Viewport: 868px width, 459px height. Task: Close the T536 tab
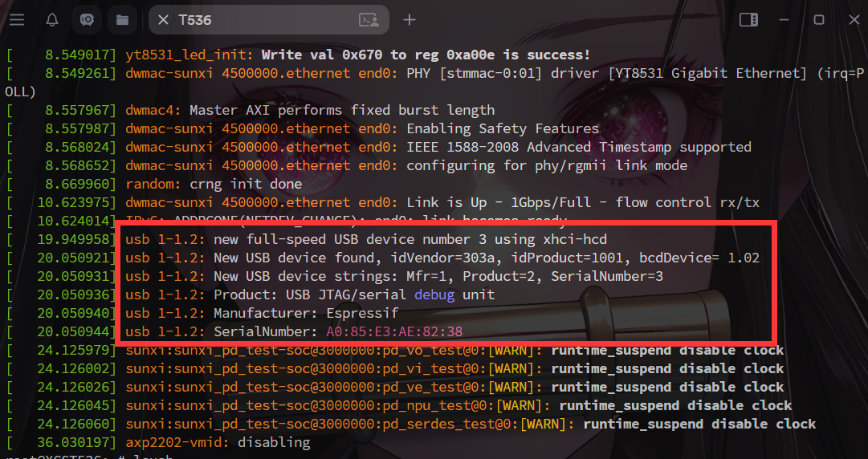[163, 20]
